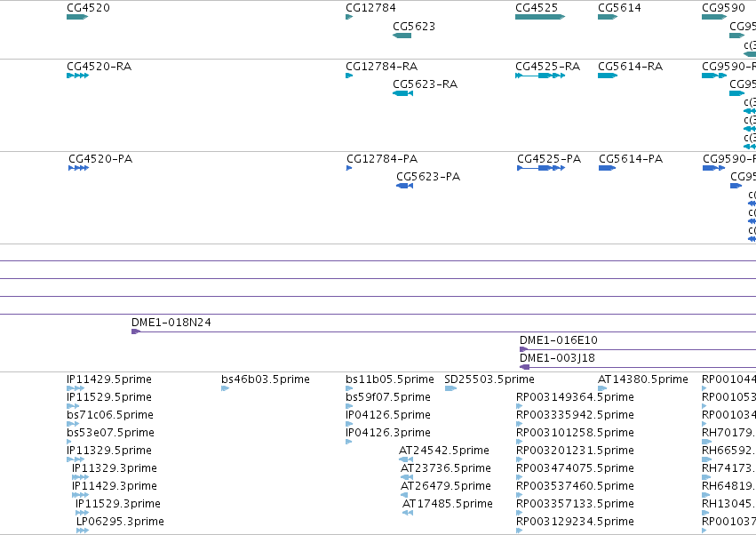Image resolution: width=756 pixels, height=535 pixels.
Task: Select the IP04126.5prime label
Action: [x=388, y=415]
